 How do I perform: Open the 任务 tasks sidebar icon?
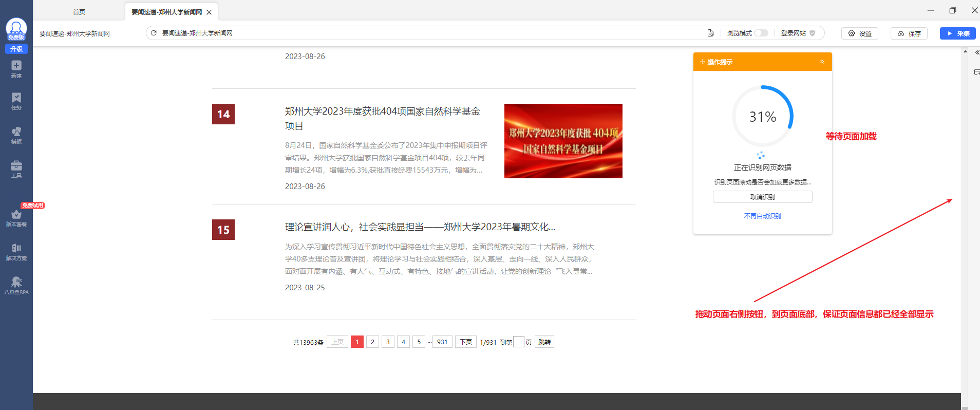16,101
